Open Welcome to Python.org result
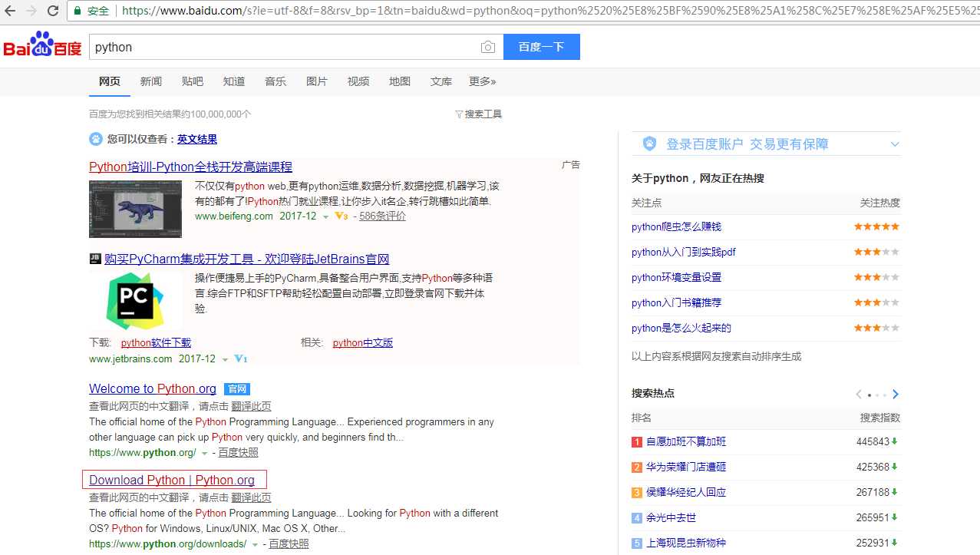Viewport: 980px width, 555px height. [x=153, y=388]
